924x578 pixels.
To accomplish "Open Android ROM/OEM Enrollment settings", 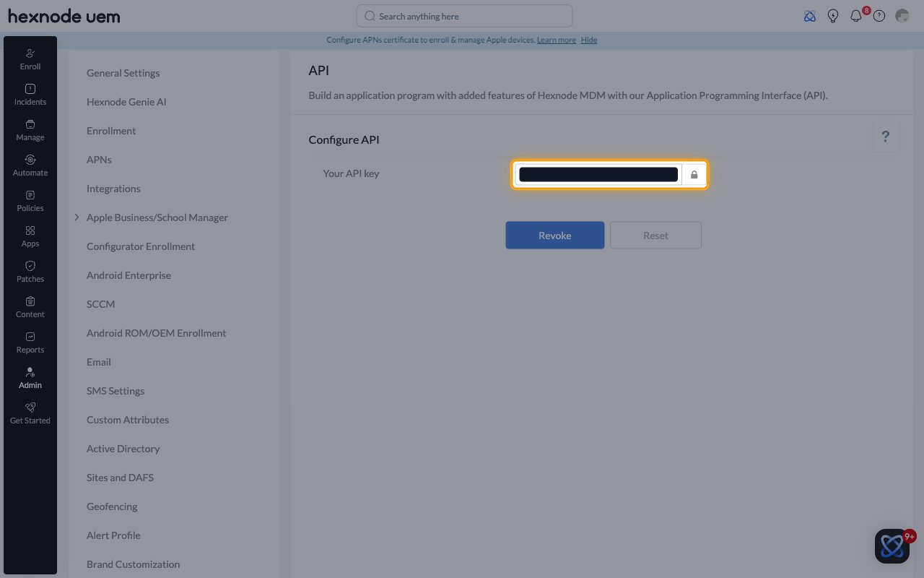I will tap(156, 333).
